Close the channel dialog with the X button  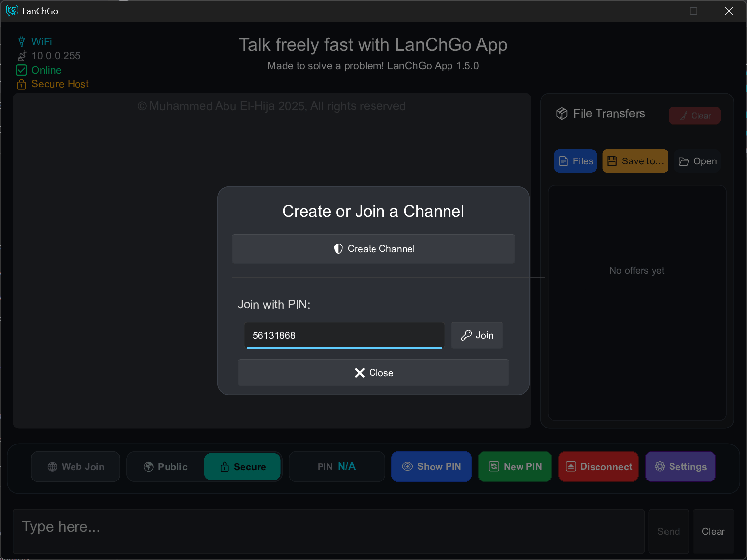[373, 373]
